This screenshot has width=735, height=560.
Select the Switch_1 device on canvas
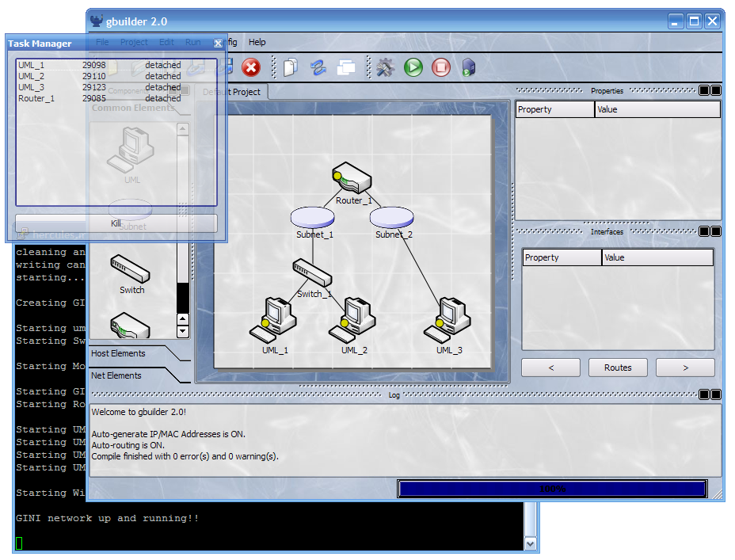coord(312,273)
